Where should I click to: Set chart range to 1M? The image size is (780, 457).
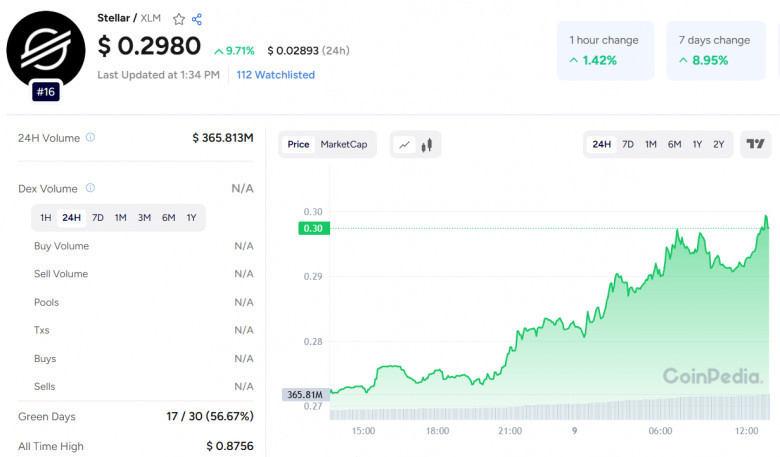point(651,144)
